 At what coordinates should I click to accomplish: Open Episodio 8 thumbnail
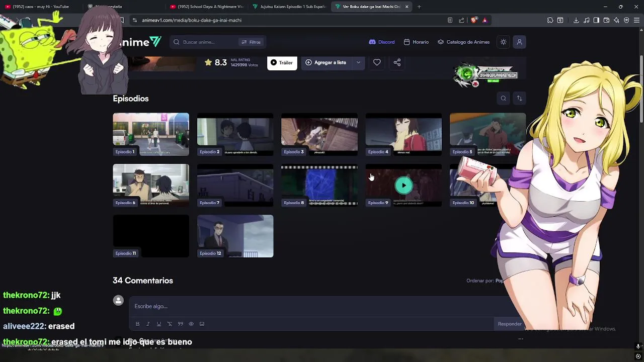(x=319, y=186)
